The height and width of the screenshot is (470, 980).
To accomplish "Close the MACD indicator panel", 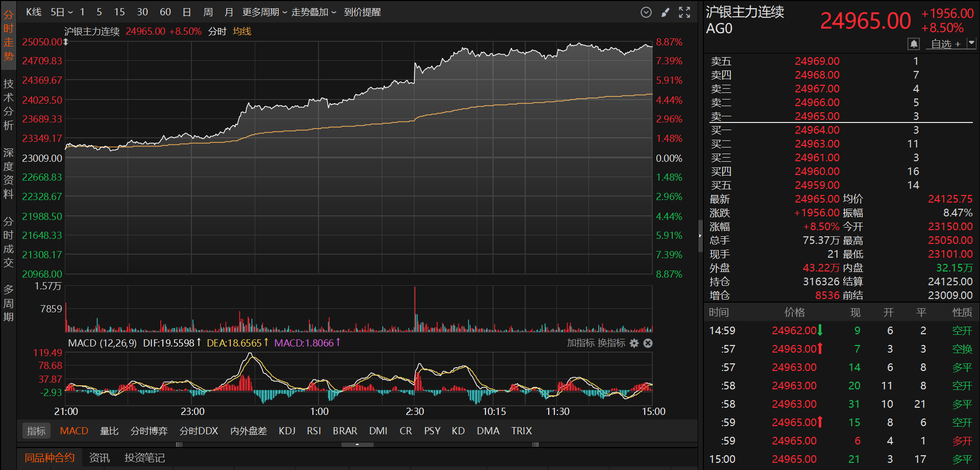I will click(x=648, y=343).
